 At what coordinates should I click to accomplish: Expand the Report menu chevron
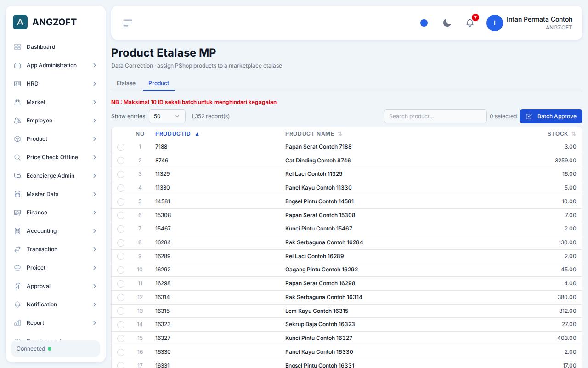[x=95, y=323]
